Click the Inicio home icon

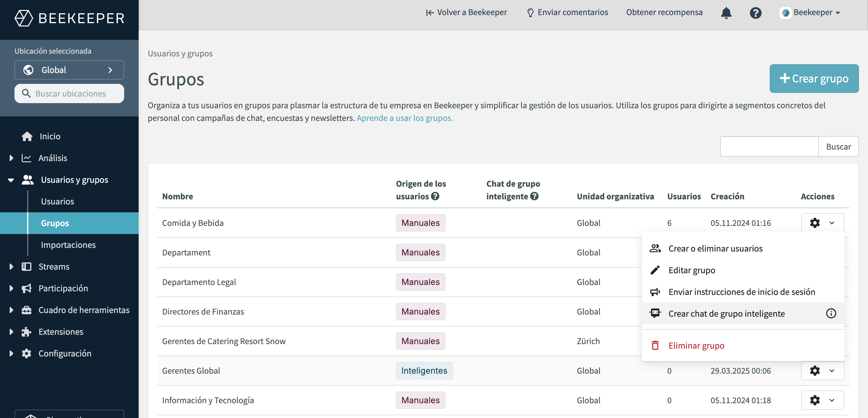click(x=27, y=136)
